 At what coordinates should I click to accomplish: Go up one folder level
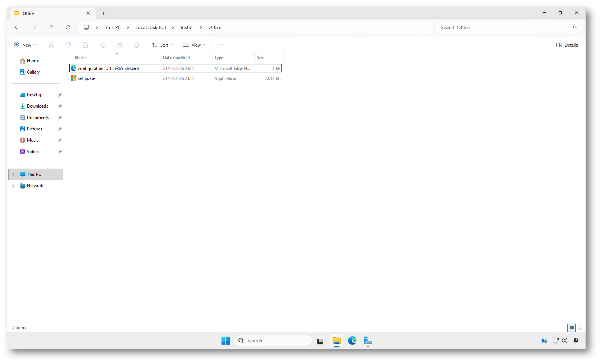coord(51,27)
